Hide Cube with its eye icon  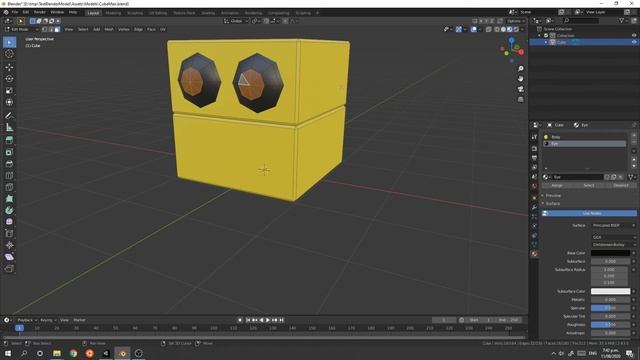[x=634, y=42]
